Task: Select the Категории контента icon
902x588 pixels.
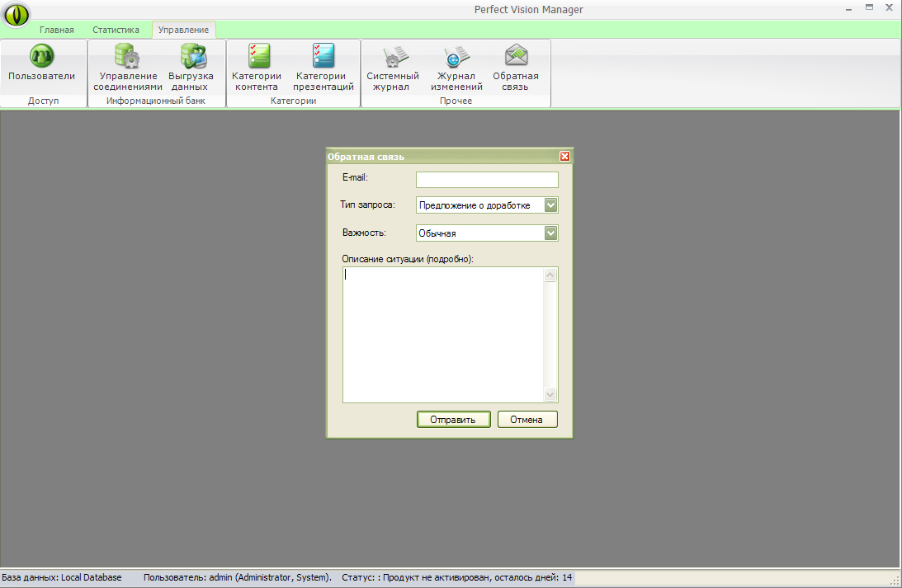Action: [x=259, y=57]
